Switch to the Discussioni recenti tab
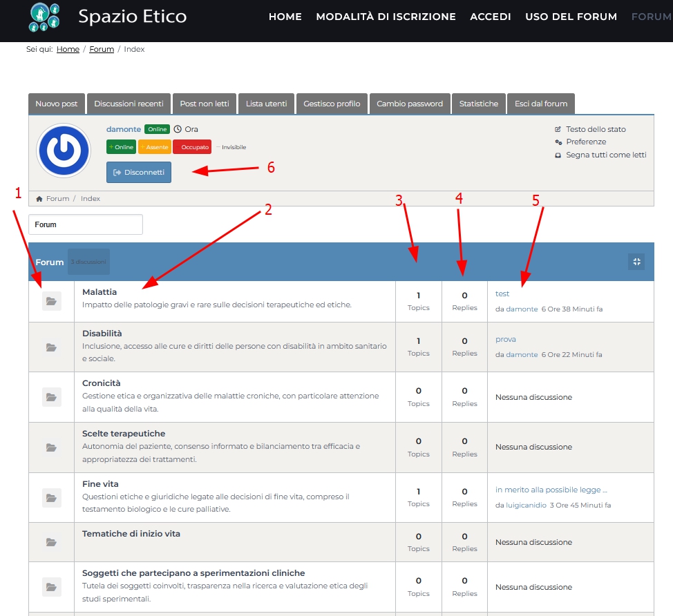673x616 pixels. (x=129, y=104)
